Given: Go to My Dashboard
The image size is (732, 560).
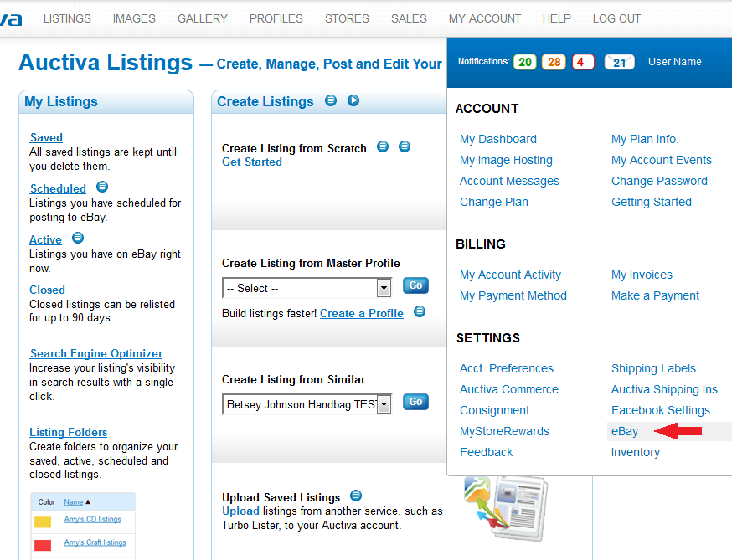Looking at the screenshot, I should tap(498, 139).
